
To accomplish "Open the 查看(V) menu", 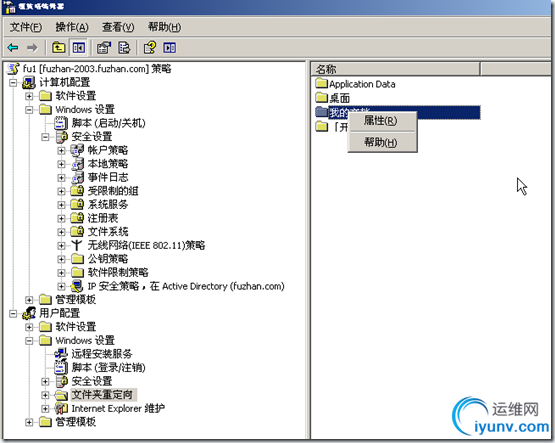I will (118, 27).
